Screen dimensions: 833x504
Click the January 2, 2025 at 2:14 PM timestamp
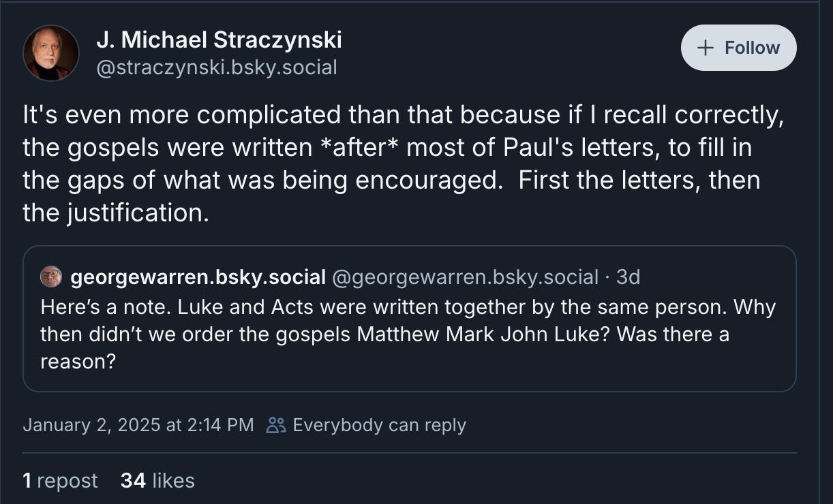[138, 425]
